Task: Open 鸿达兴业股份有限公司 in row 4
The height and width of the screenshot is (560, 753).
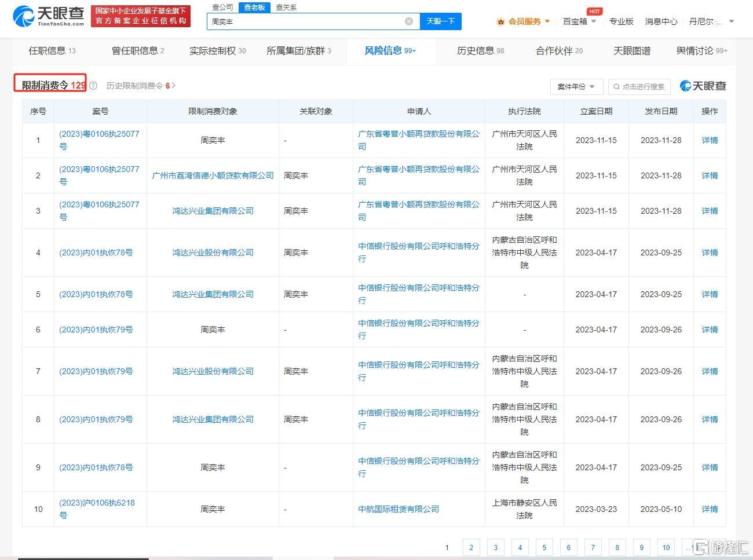Action: [x=213, y=252]
